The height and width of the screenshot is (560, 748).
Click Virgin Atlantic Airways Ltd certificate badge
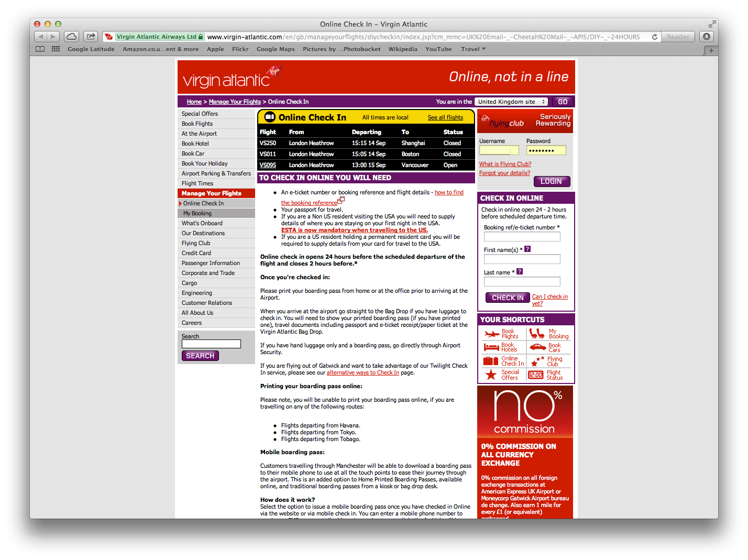(x=154, y=37)
